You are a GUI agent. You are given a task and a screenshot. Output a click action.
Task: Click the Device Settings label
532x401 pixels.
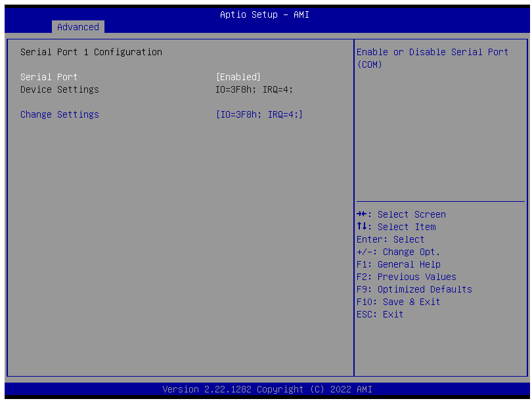[60, 89]
